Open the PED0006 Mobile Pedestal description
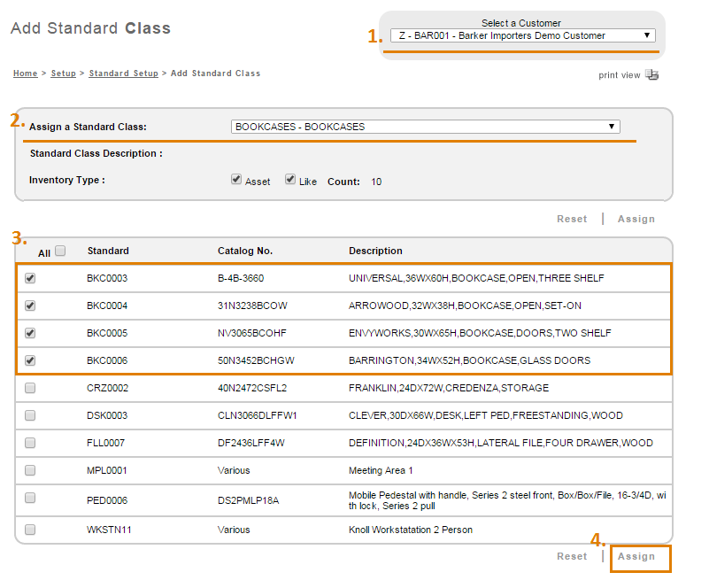 tap(508, 500)
